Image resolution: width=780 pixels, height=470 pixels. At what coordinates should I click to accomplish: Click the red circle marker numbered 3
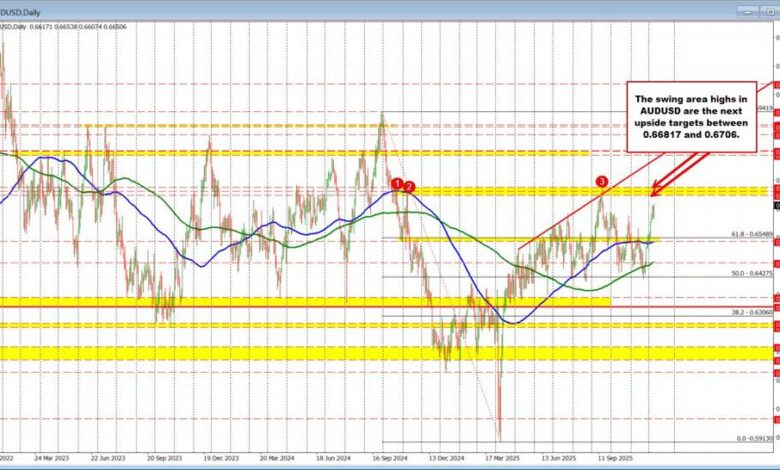tap(602, 181)
